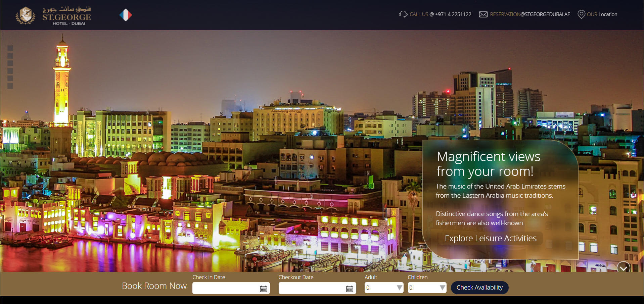Open the Children count dropdown
The width and height of the screenshot is (644, 304).
(x=427, y=288)
